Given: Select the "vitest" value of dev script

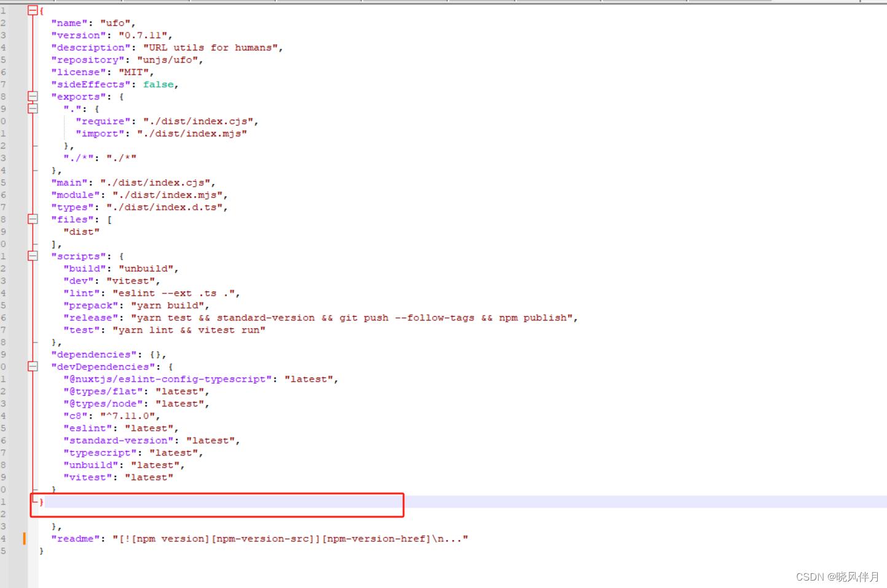Looking at the screenshot, I should click(x=131, y=281).
